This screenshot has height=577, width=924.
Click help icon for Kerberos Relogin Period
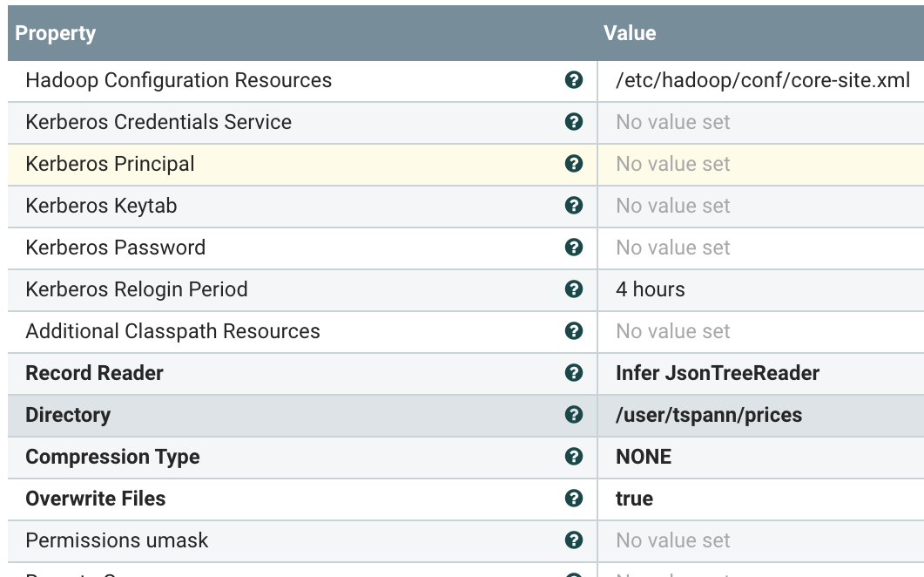click(x=574, y=289)
